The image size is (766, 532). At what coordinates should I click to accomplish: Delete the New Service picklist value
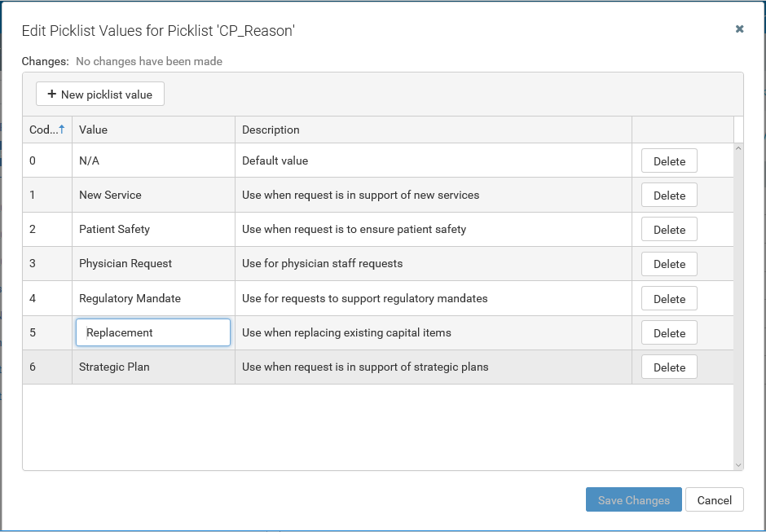pyautogui.click(x=669, y=196)
